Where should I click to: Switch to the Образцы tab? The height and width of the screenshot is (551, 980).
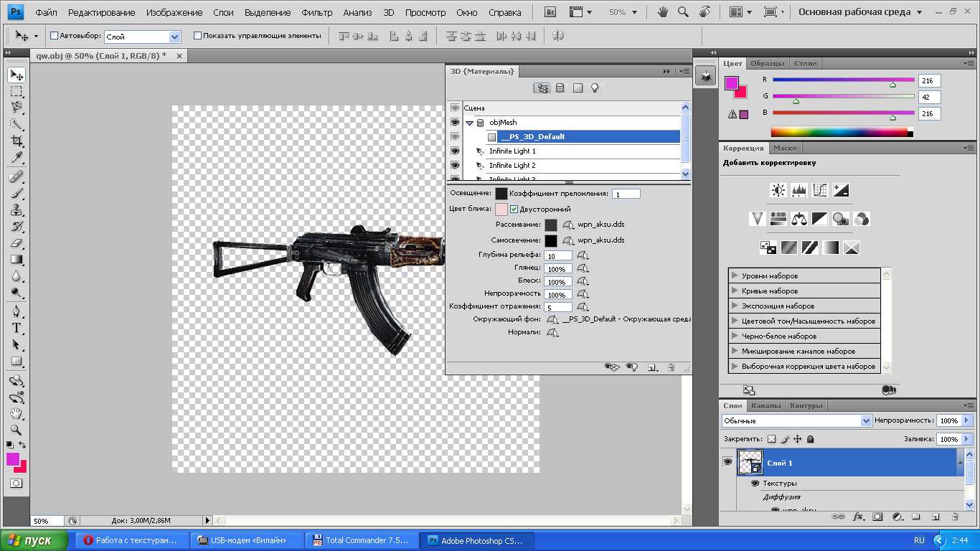tap(767, 64)
